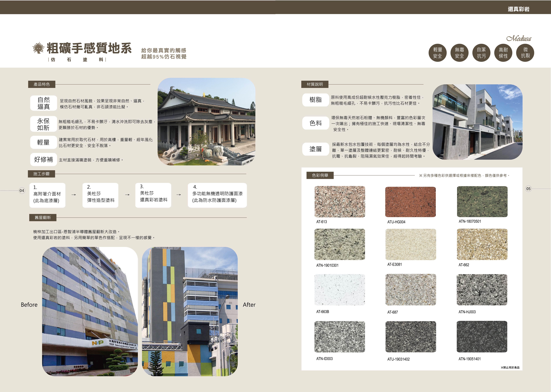Image resolution: width=551 pixels, height=392 pixels.
Task: Click the 樹脂 material label box
Action: 316,100
